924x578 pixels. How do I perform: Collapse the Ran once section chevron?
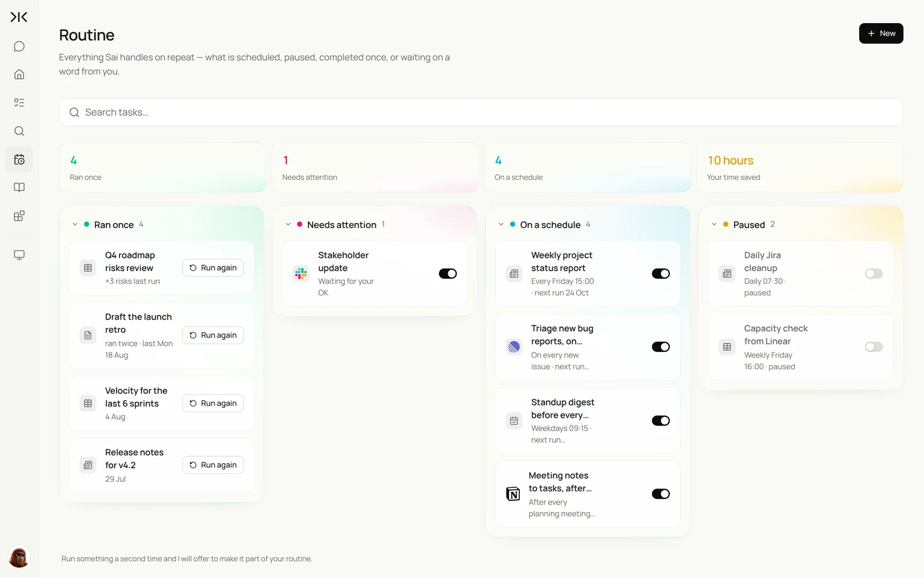pyautogui.click(x=75, y=224)
